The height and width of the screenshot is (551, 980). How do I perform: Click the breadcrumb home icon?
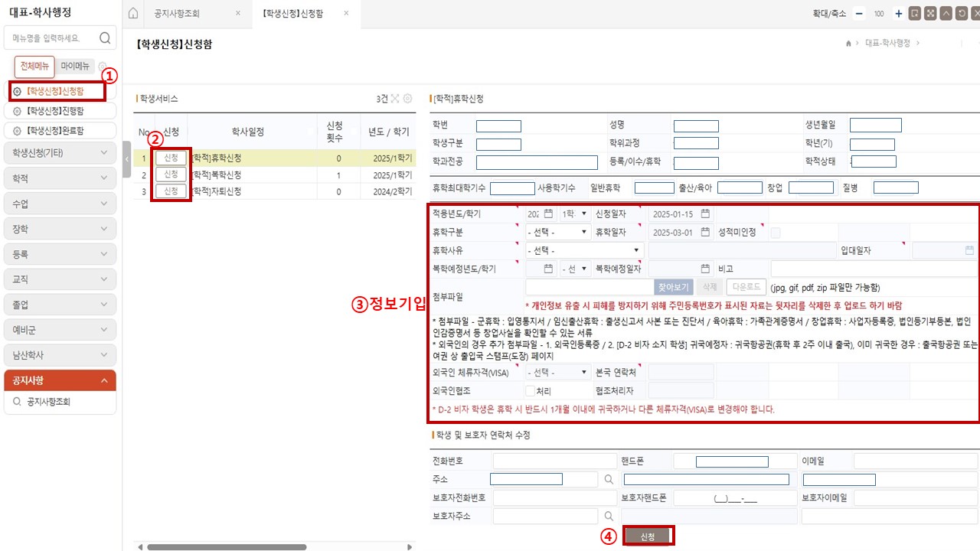848,44
